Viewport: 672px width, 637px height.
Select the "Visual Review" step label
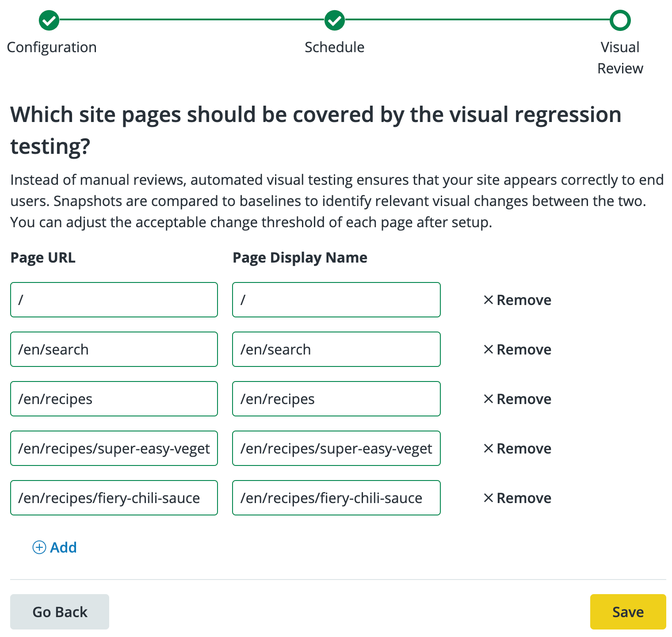620,57
